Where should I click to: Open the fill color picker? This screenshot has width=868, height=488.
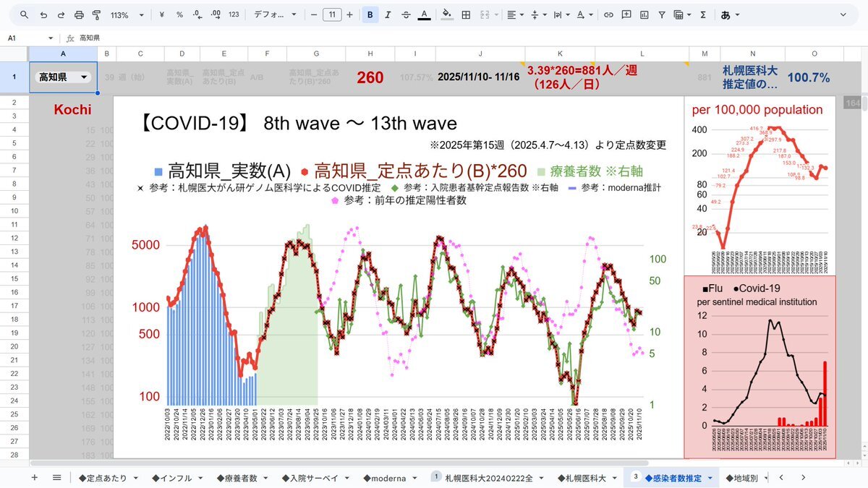[446, 14]
